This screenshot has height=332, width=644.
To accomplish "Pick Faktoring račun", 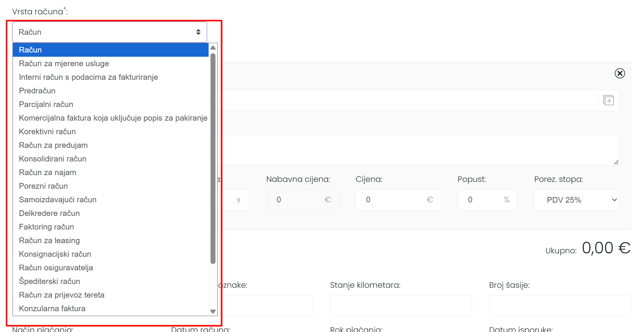I will [111, 227].
